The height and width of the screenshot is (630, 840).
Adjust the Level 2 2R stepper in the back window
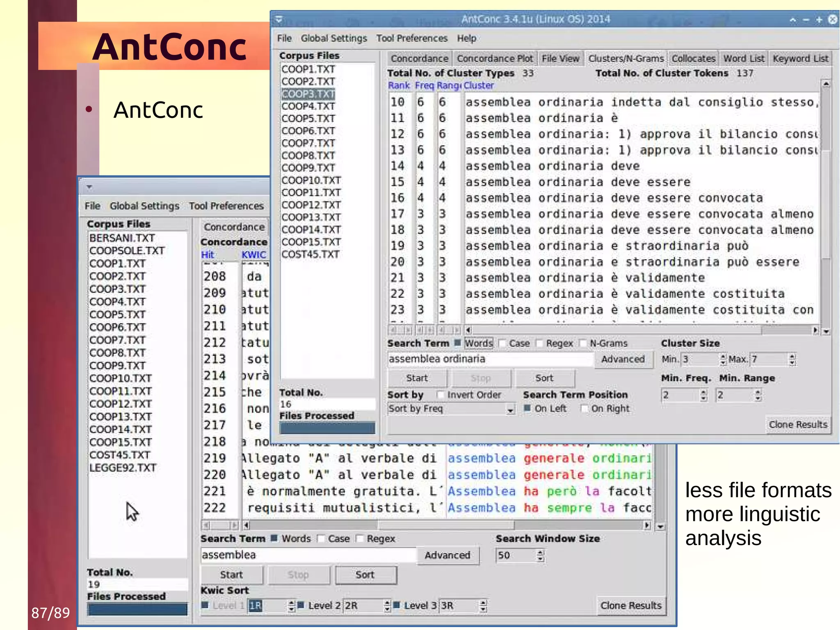pyautogui.click(x=387, y=606)
